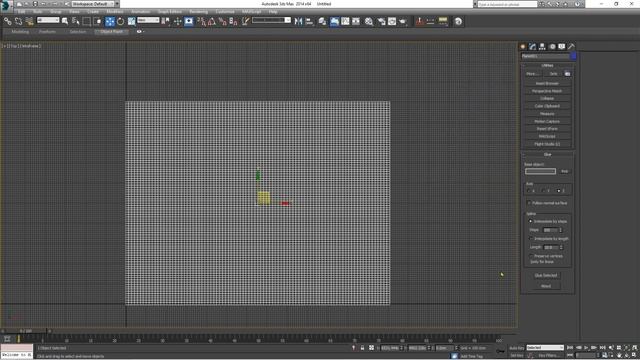Toggle Selection Lock in status bar
The height and width of the screenshot is (360, 640).
362,348
